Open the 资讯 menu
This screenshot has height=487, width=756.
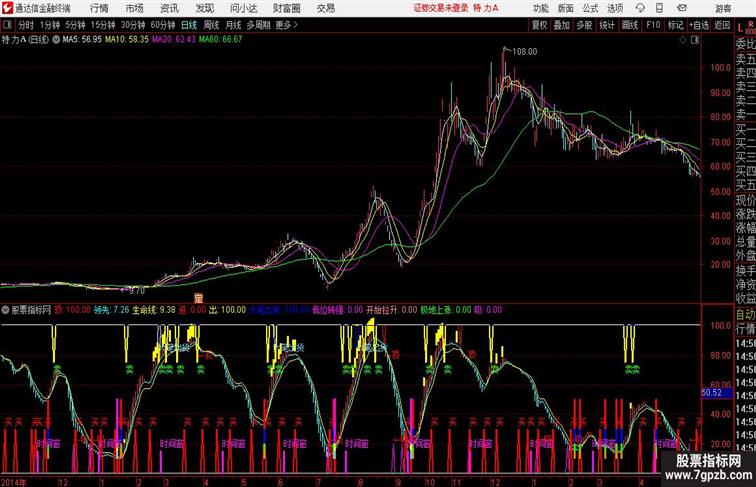point(169,8)
